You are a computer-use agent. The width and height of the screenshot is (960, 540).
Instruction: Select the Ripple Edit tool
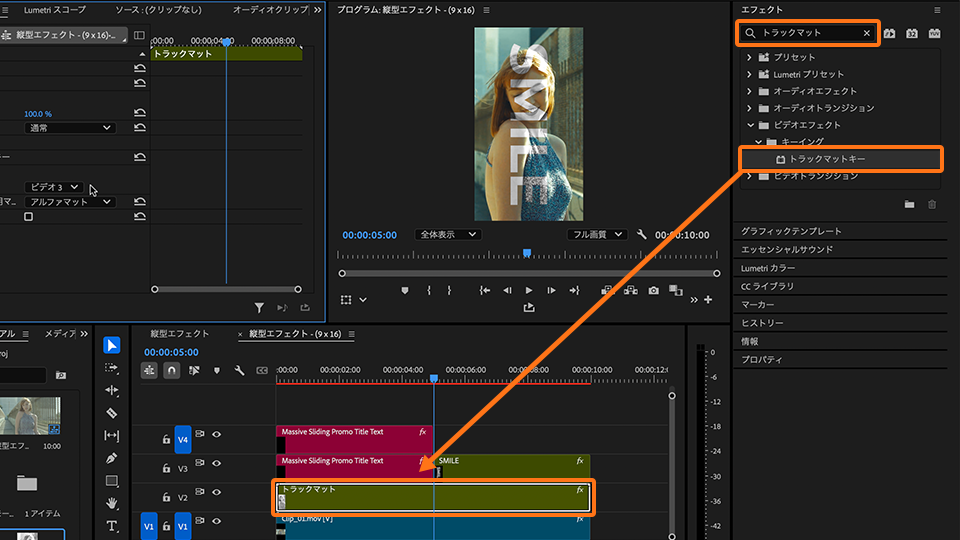click(111, 390)
